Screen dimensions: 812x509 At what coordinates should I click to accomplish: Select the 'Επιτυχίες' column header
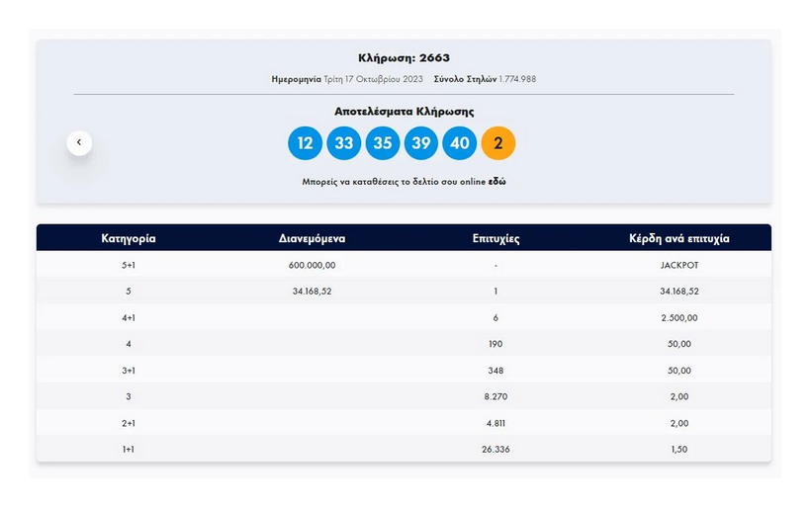click(496, 238)
